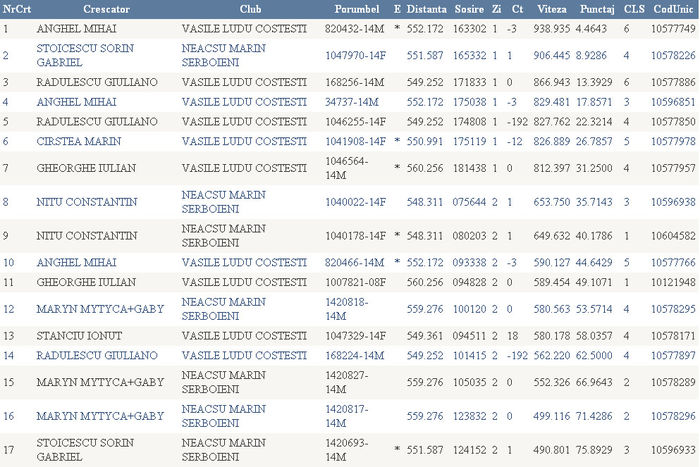Sort by the Crescator column header
700x467 pixels.
[79, 8]
